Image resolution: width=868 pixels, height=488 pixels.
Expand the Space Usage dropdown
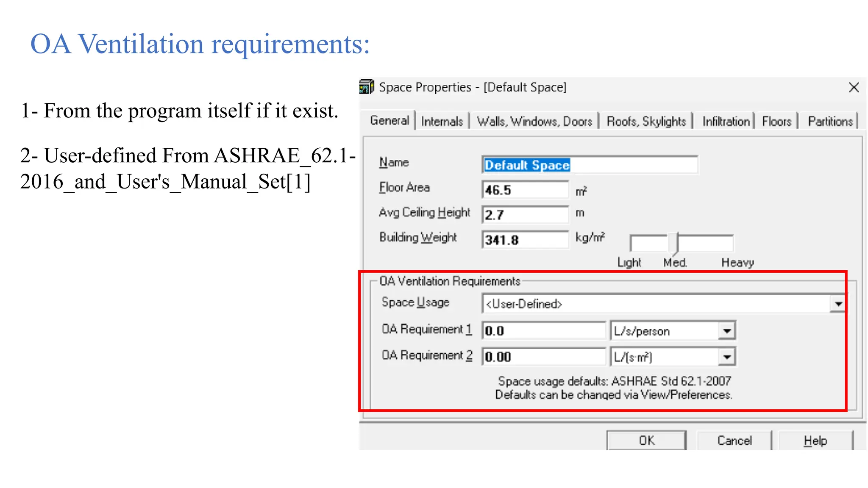[x=837, y=304]
